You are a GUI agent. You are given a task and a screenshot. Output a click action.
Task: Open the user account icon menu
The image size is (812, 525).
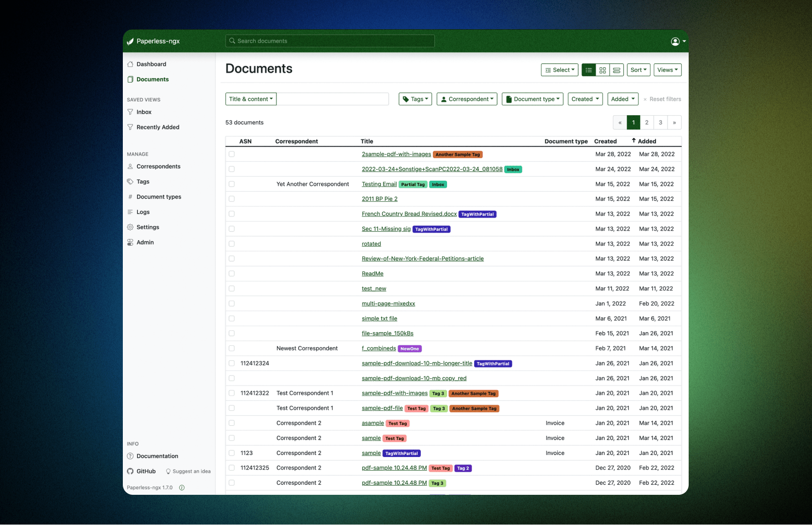tap(678, 41)
